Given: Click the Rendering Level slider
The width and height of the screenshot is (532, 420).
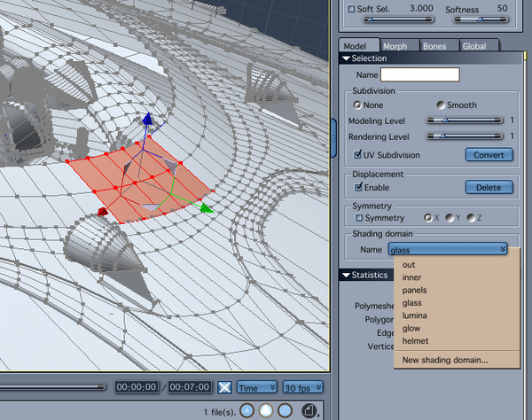Looking at the screenshot, I should (x=464, y=136).
